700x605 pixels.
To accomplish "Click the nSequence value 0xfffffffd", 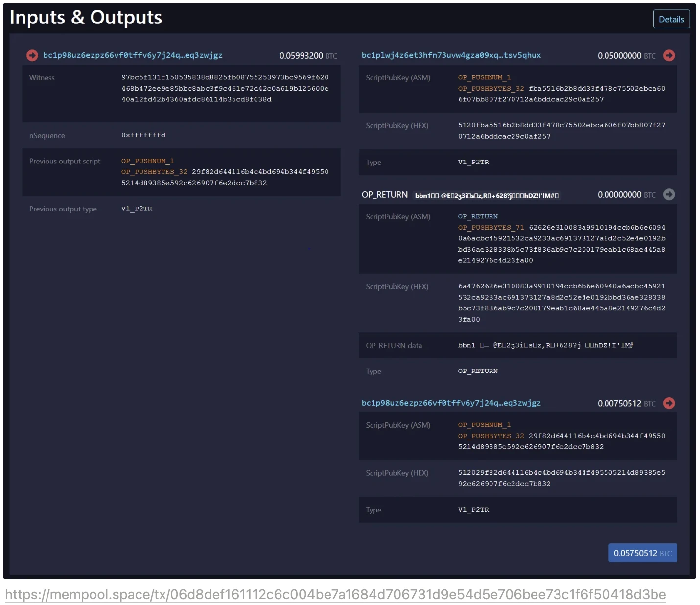I will coord(143,135).
